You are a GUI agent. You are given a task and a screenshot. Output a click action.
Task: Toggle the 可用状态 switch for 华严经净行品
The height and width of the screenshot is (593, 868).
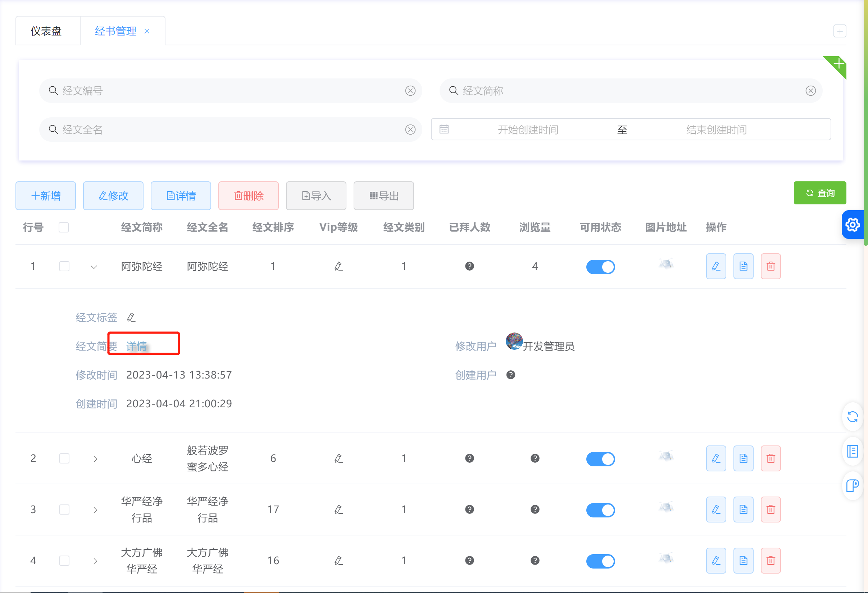pyautogui.click(x=600, y=510)
